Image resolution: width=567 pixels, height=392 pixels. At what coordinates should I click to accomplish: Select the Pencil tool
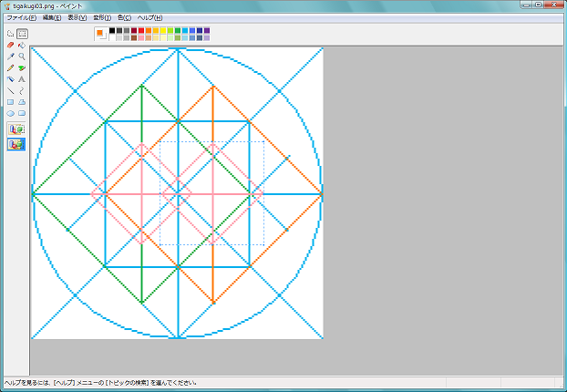[11, 68]
